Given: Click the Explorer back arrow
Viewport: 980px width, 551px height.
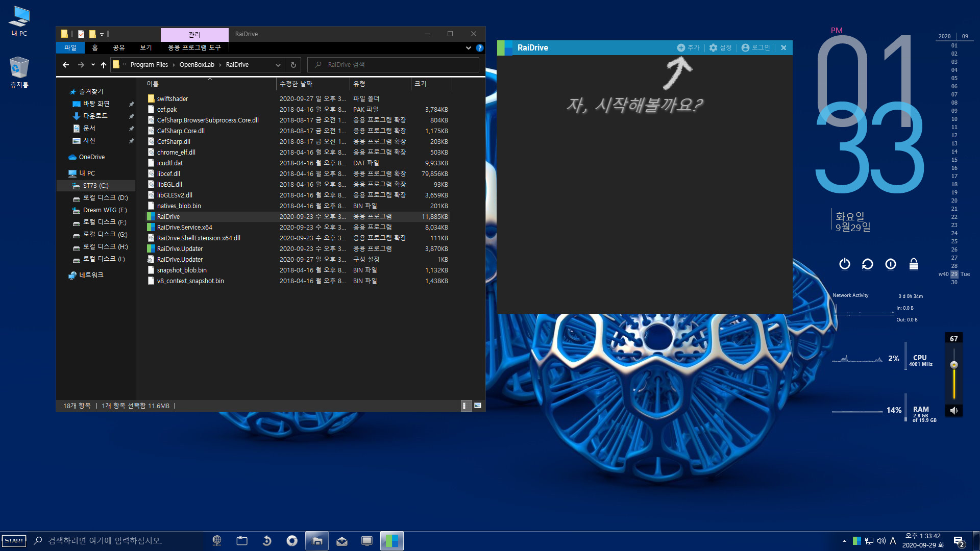Looking at the screenshot, I should (x=66, y=65).
